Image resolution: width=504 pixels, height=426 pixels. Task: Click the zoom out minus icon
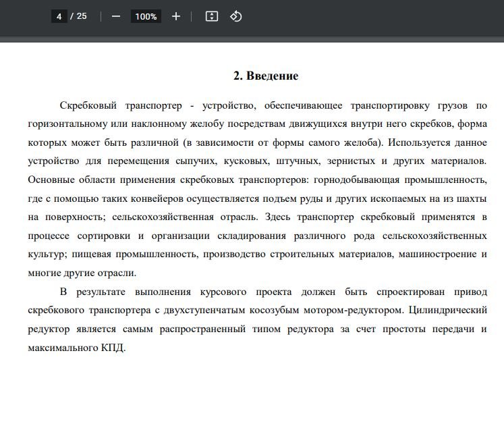[116, 16]
